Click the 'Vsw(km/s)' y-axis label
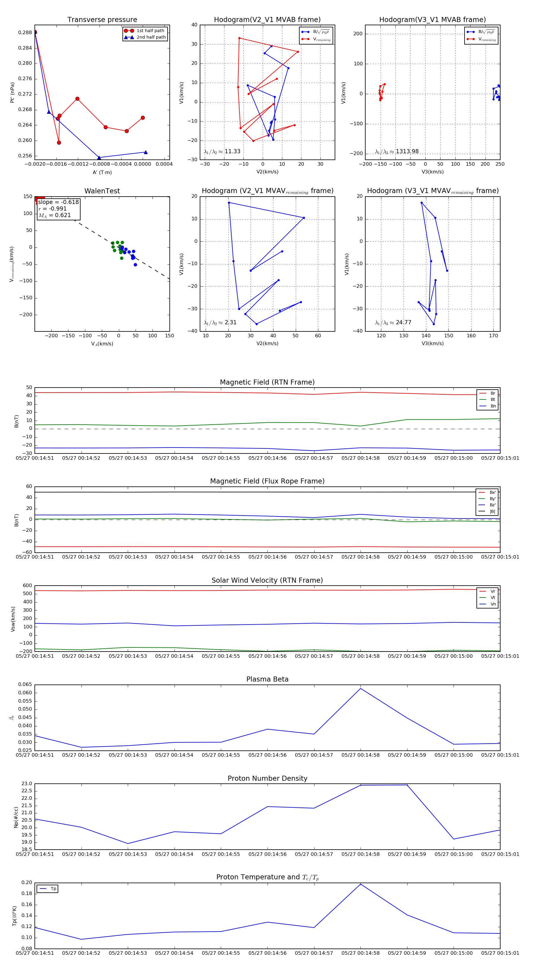 coord(13,619)
